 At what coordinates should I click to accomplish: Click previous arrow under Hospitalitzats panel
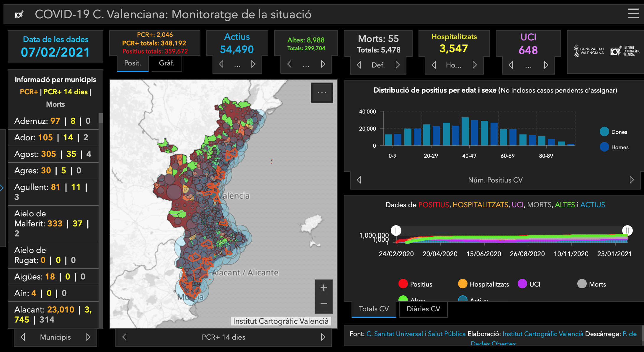(434, 65)
